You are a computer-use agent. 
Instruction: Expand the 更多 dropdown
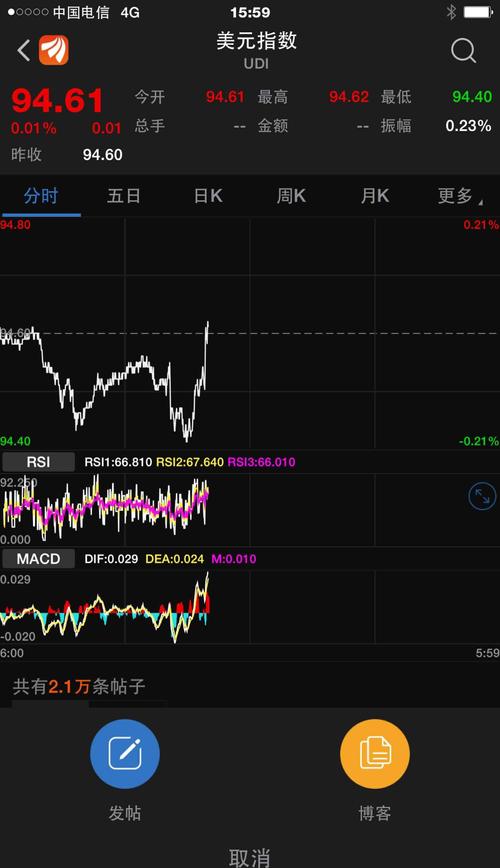[x=459, y=195]
